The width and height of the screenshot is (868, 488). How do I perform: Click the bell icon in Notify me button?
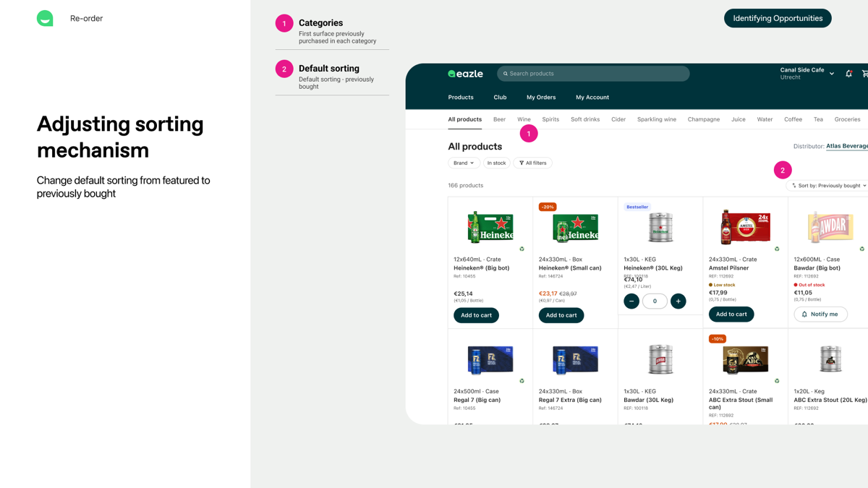pos(804,314)
